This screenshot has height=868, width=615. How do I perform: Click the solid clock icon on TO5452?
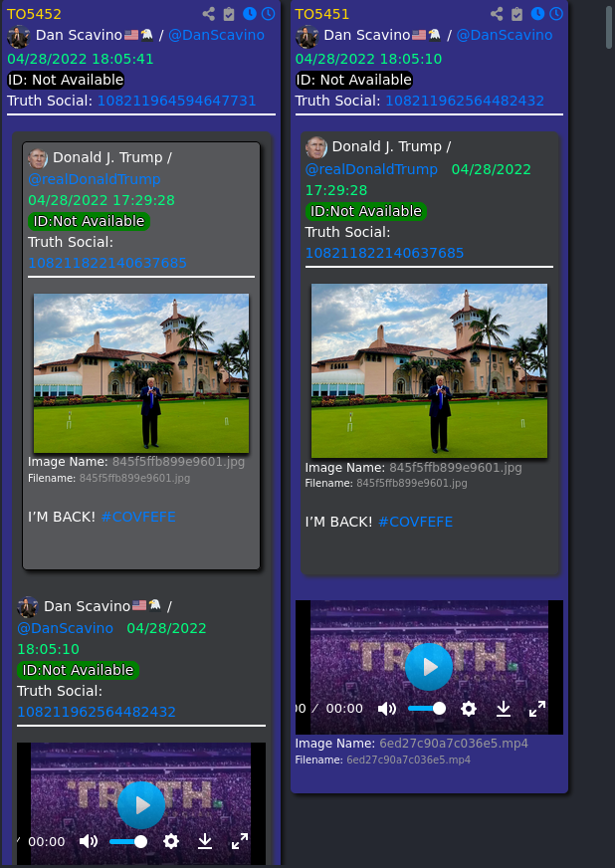tap(249, 14)
